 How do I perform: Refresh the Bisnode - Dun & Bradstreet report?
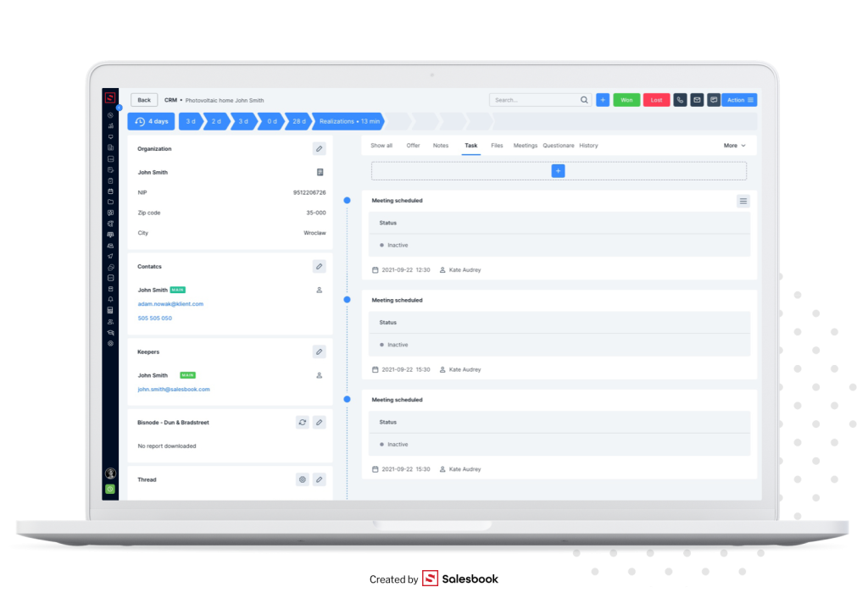pyautogui.click(x=302, y=422)
